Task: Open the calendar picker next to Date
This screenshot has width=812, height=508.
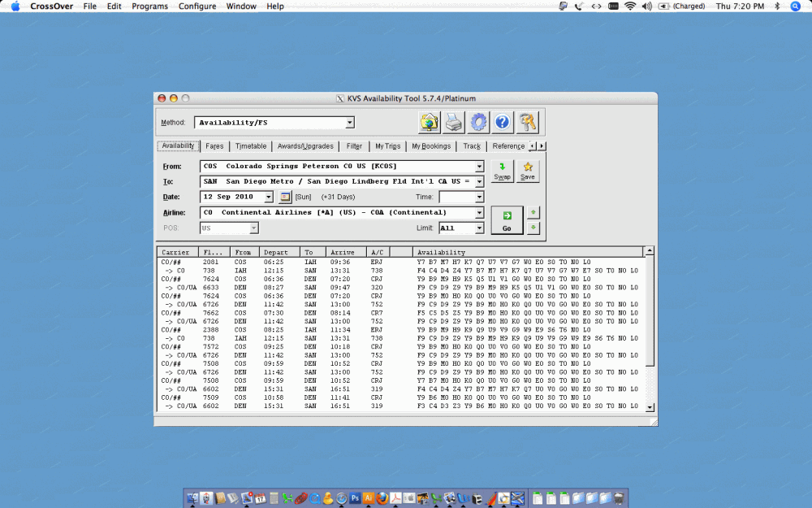Action: pyautogui.click(x=285, y=197)
